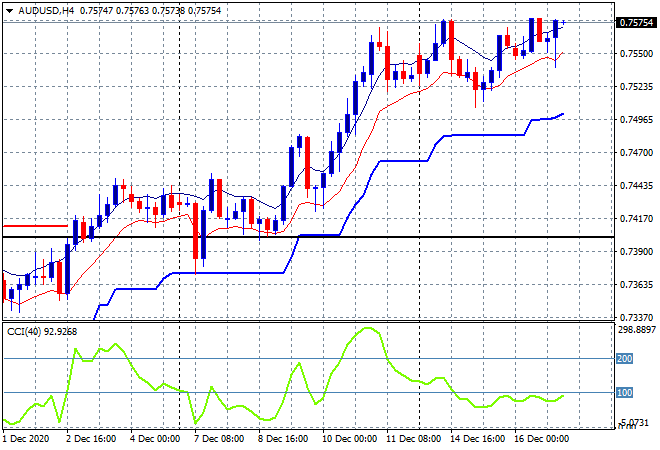Select price scale value 0.74700

(x=636, y=152)
